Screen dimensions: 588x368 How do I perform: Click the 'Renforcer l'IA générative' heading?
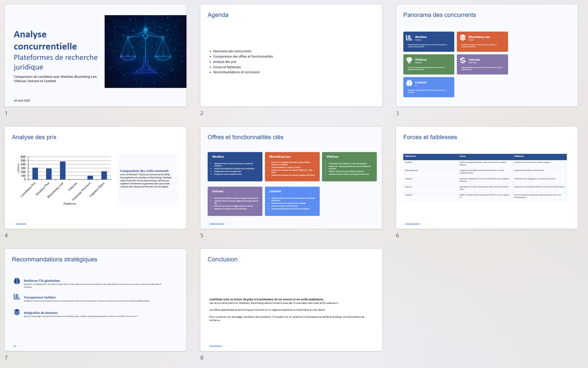point(42,281)
